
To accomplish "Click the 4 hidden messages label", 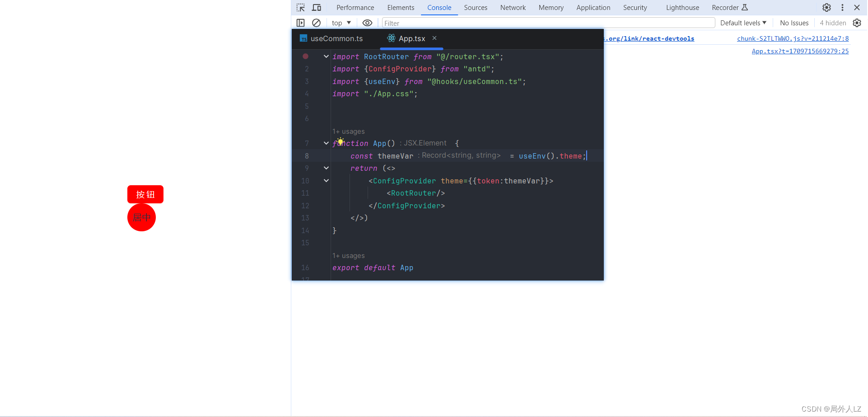I will tap(833, 23).
